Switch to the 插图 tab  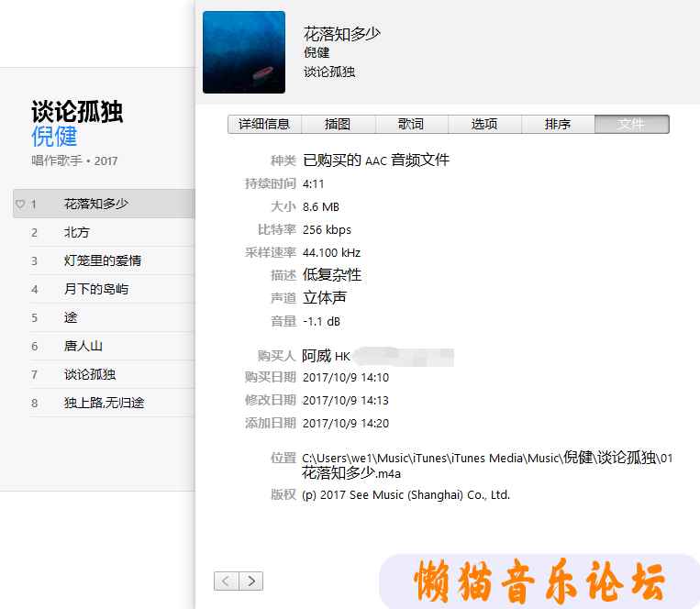pyautogui.click(x=338, y=124)
